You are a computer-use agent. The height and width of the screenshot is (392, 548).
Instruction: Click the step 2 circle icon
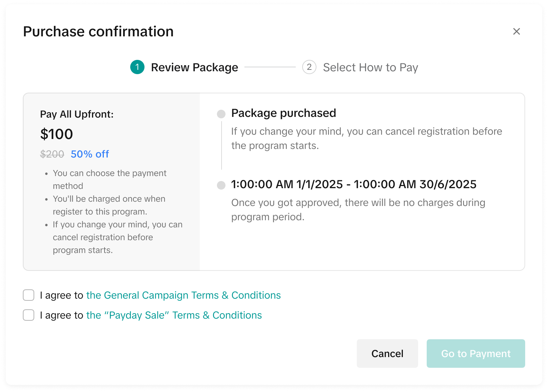click(309, 67)
